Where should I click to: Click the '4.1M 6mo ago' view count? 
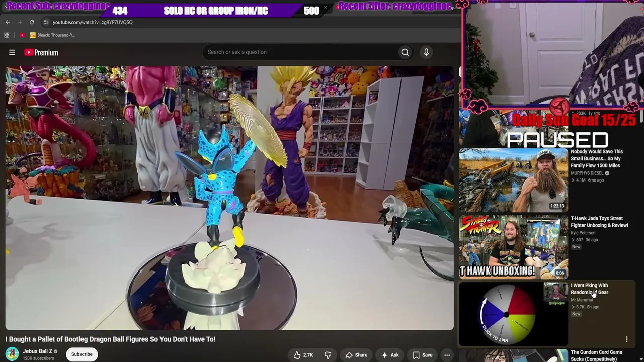(x=587, y=180)
